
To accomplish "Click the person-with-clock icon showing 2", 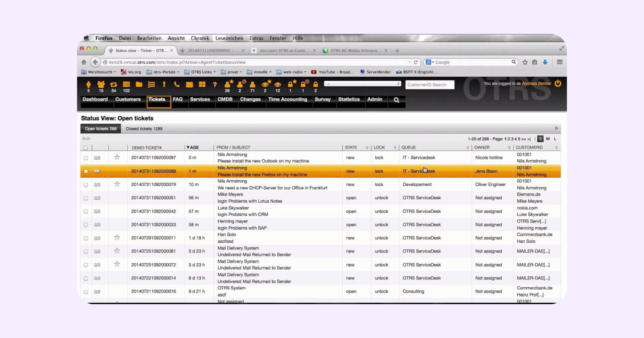I will (241, 84).
